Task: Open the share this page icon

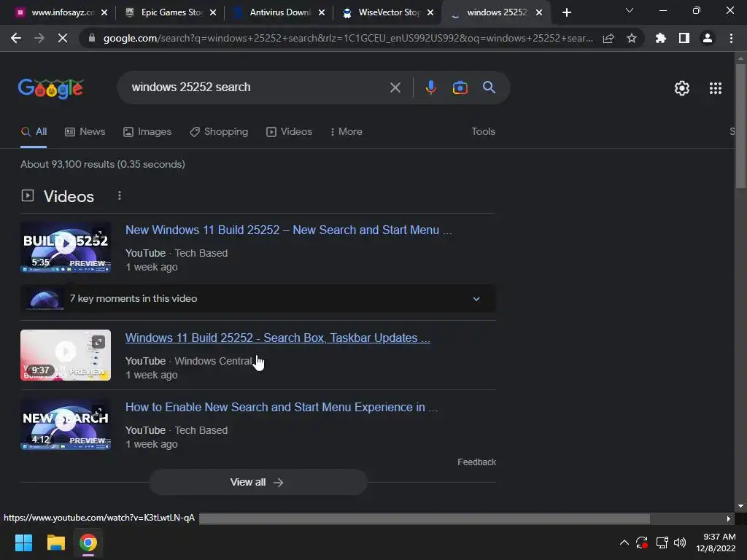Action: (608, 38)
